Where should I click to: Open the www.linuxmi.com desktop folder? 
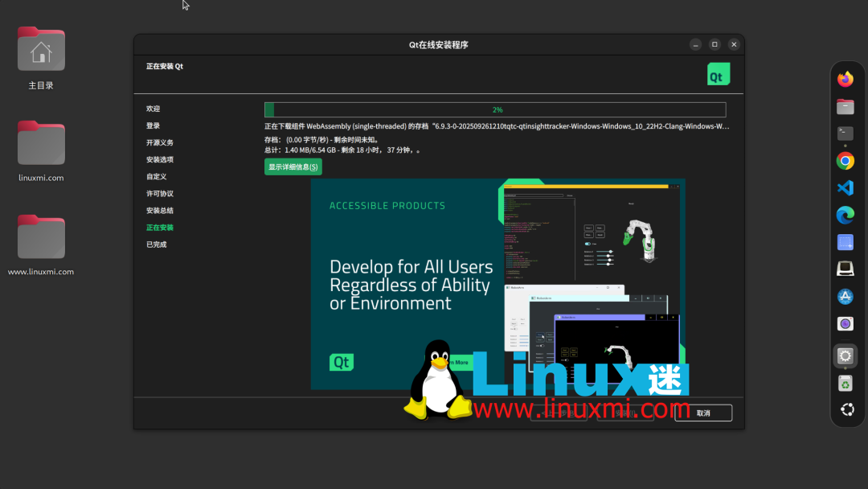click(x=40, y=236)
